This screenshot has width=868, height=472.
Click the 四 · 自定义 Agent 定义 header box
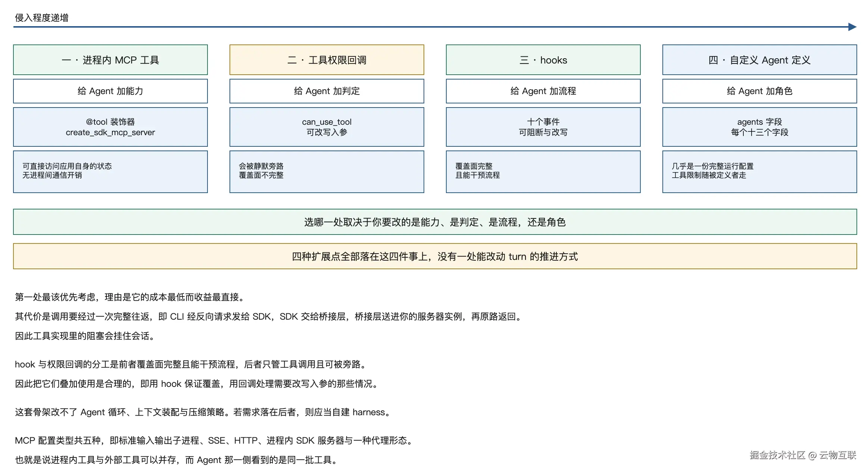(760, 60)
